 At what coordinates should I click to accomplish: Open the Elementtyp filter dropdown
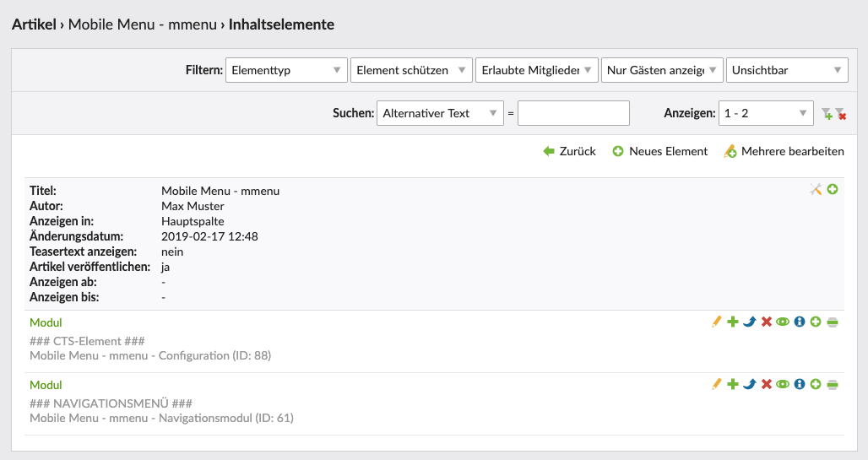[286, 71]
